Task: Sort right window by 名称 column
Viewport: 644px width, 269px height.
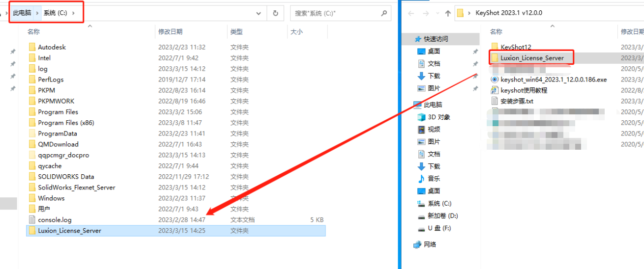Action: (x=496, y=31)
